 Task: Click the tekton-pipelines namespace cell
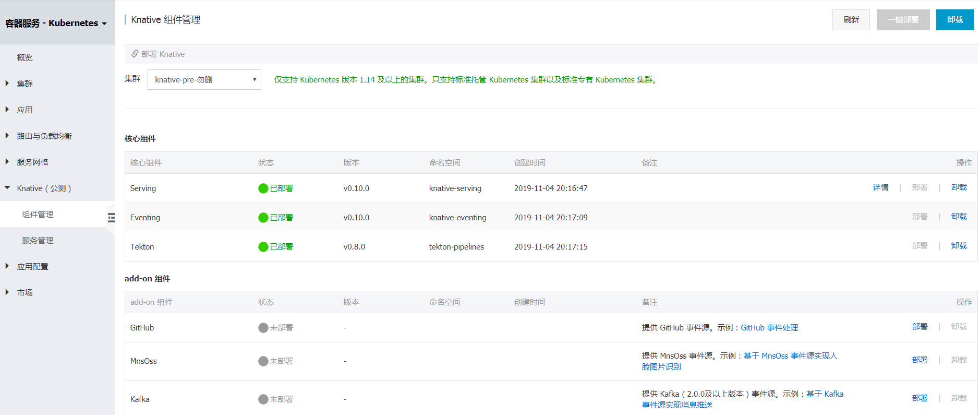coord(456,247)
